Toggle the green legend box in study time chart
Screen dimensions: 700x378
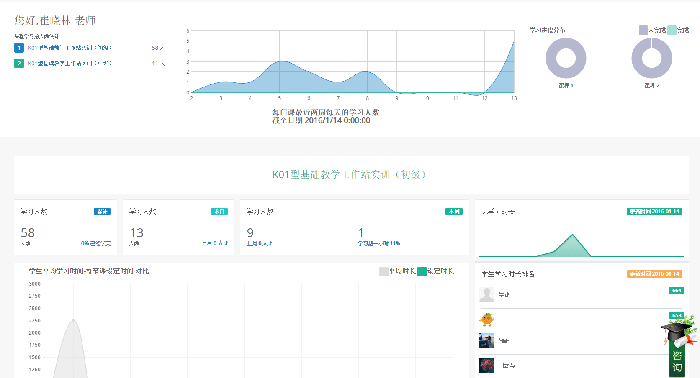pos(421,271)
